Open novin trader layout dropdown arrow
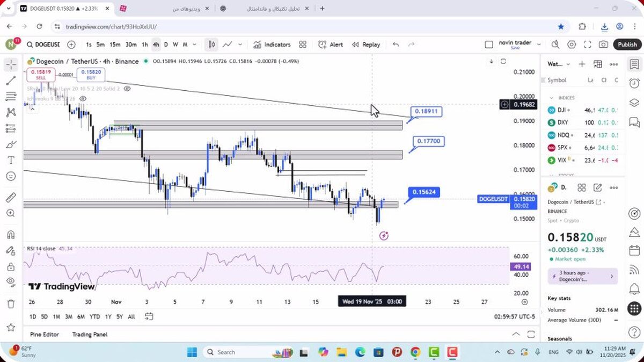The width and height of the screenshot is (644, 362). point(539,45)
